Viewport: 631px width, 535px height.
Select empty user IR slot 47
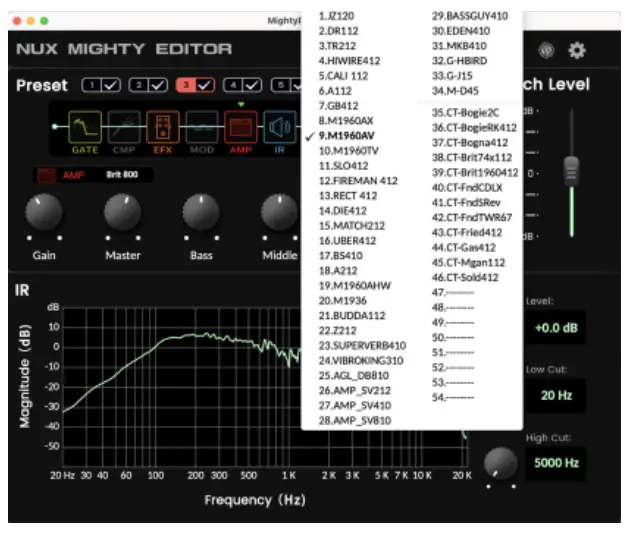click(x=453, y=293)
